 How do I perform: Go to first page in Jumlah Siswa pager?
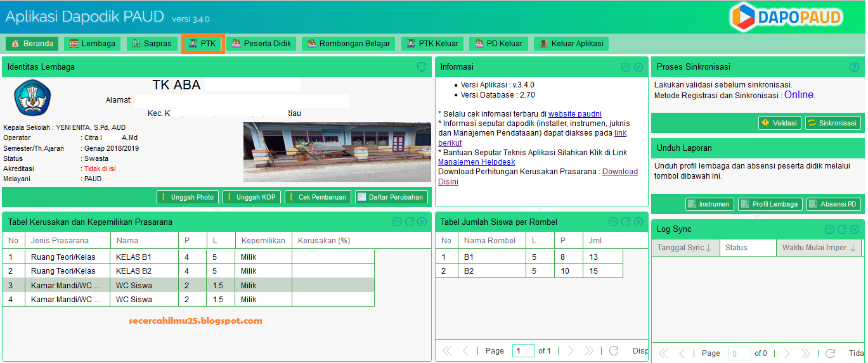447,350
